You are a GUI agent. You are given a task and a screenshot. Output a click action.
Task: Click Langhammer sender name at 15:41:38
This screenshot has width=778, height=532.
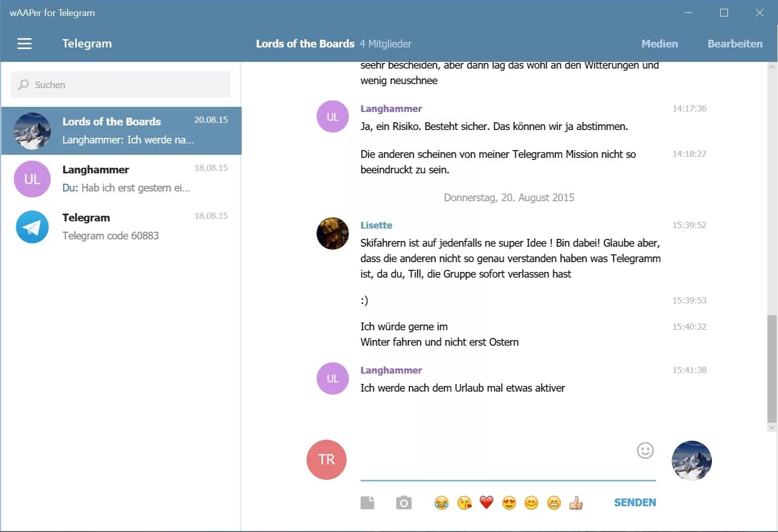391,370
